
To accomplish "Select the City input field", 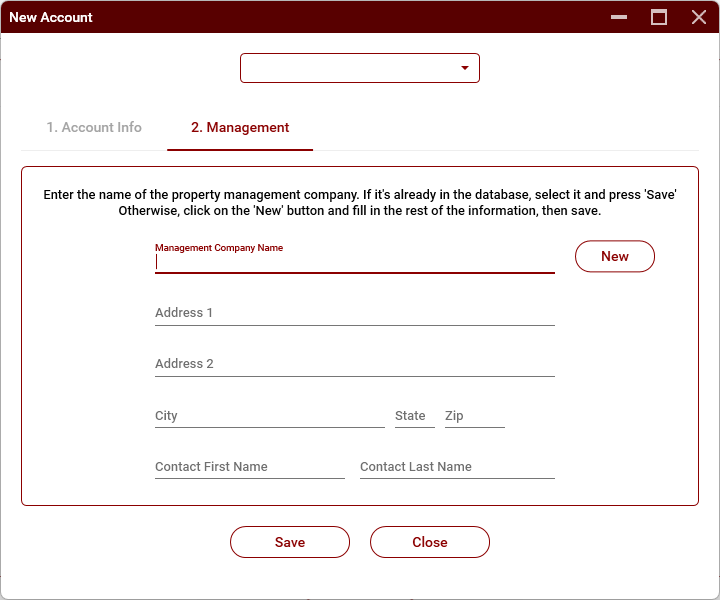I will pyautogui.click(x=269, y=416).
